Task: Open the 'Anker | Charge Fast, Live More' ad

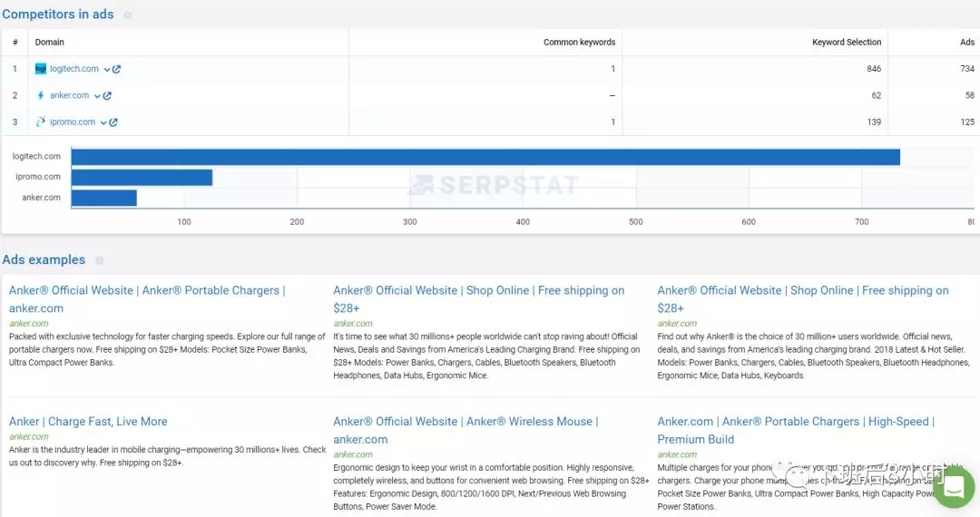Action: click(88, 422)
